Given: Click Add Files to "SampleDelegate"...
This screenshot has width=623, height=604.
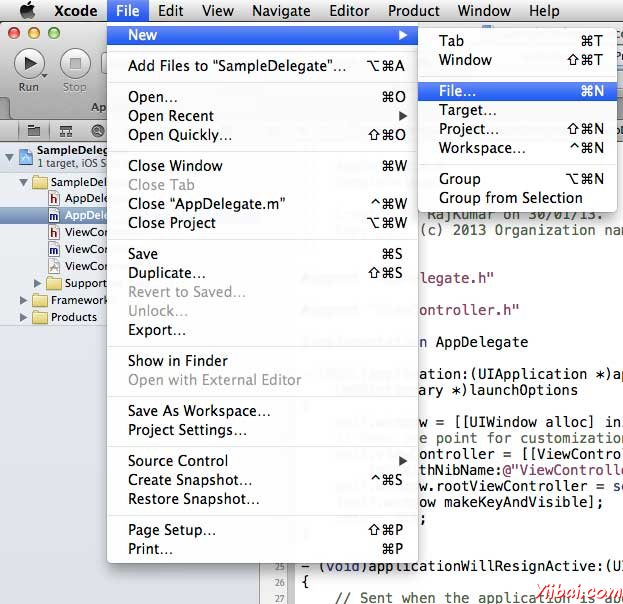Looking at the screenshot, I should 237,66.
